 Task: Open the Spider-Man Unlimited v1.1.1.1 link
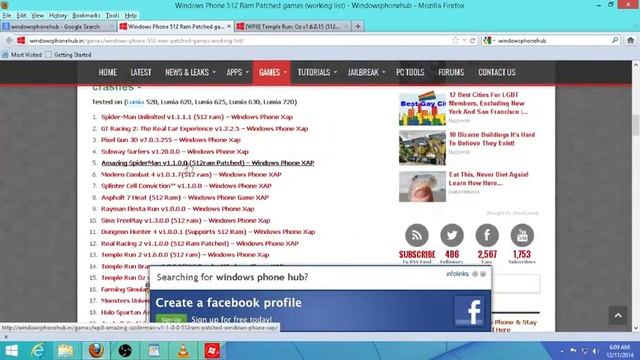(x=197, y=117)
